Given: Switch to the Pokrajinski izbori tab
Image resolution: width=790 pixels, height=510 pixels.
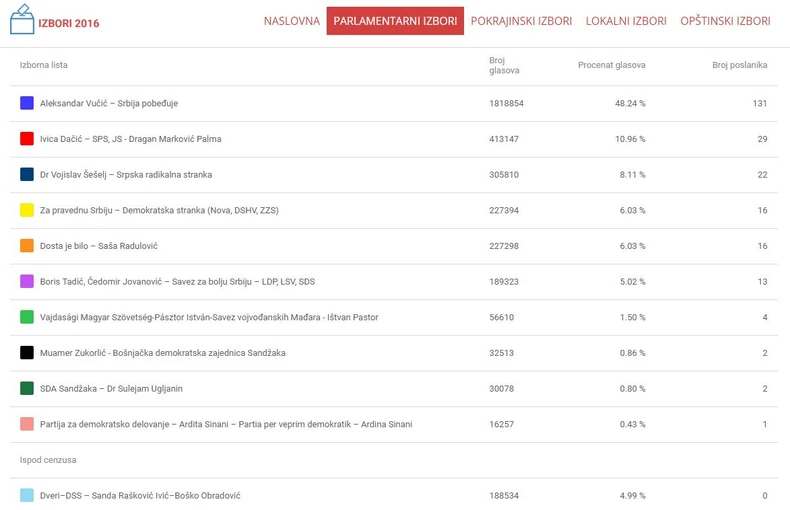Looking at the screenshot, I should (520, 21).
